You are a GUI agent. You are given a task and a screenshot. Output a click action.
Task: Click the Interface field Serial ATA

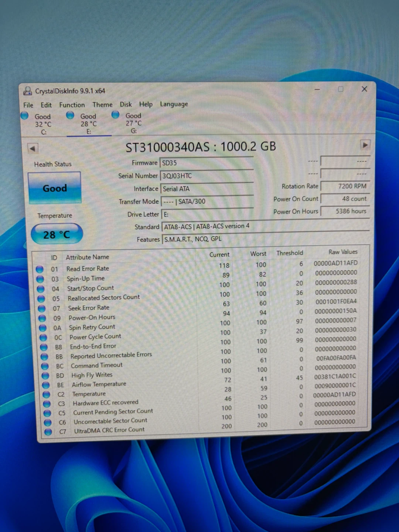pos(207,189)
